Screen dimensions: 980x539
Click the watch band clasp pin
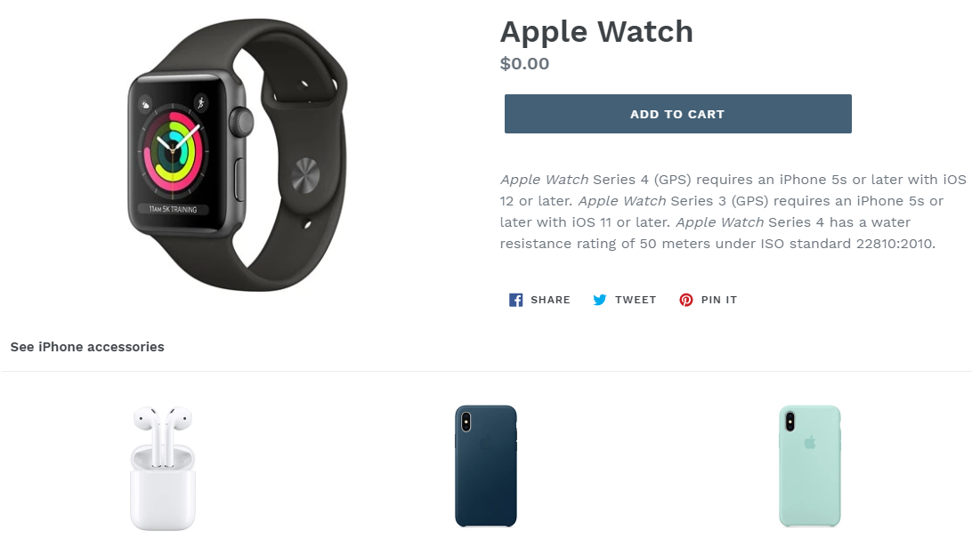point(305,175)
